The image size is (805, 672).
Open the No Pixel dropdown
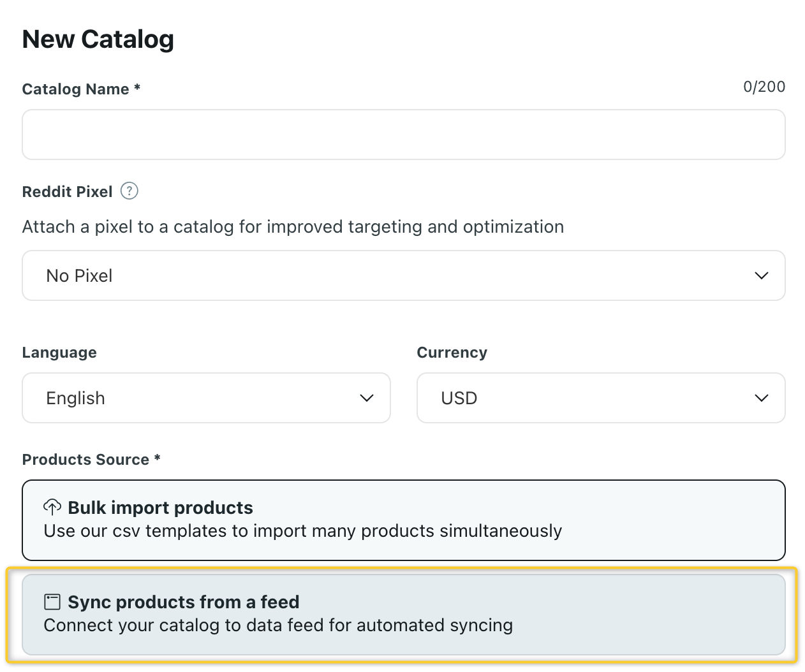pyautogui.click(x=403, y=275)
